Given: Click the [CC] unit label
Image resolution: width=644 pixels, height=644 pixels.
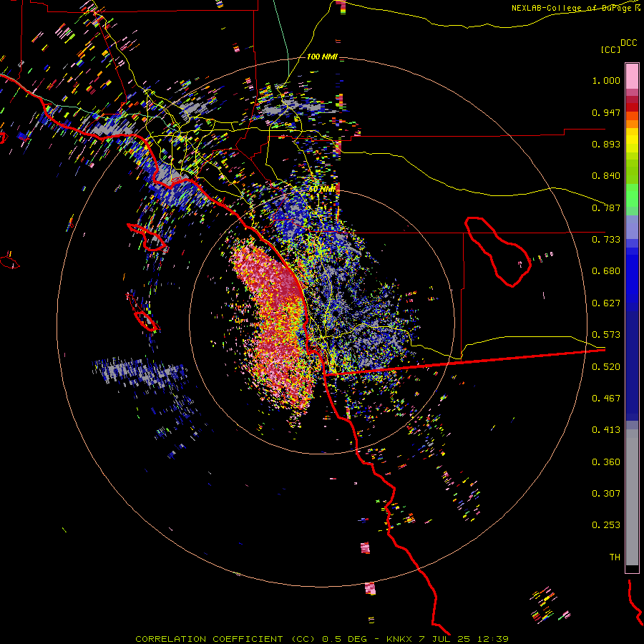Looking at the screenshot, I should 611,49.
